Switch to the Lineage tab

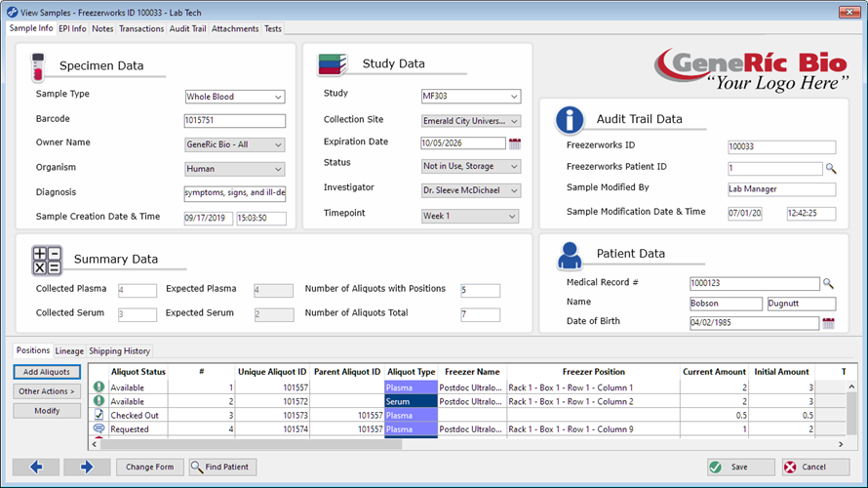click(x=69, y=351)
